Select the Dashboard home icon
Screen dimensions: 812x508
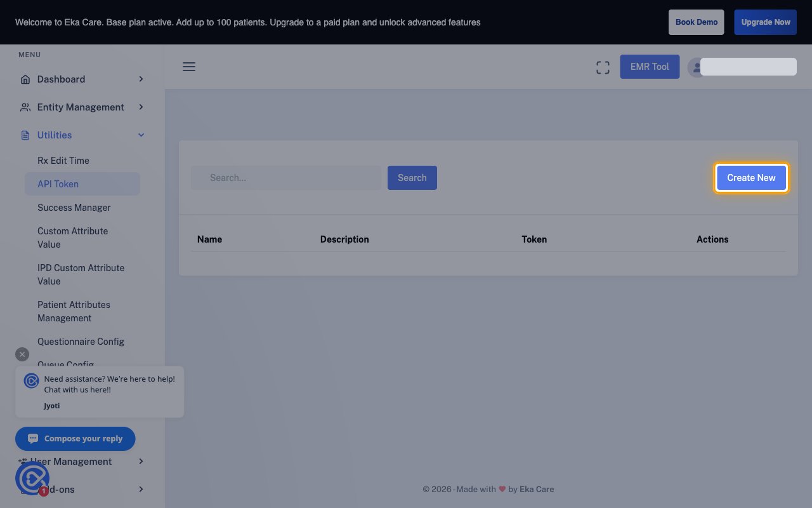tap(25, 79)
